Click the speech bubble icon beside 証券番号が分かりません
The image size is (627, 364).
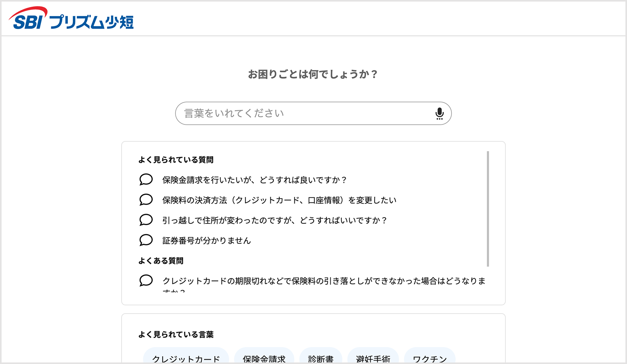[145, 240]
